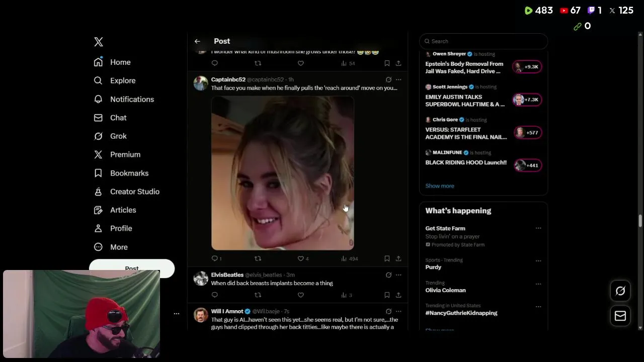Open the account options dots beside webcam

click(177, 314)
